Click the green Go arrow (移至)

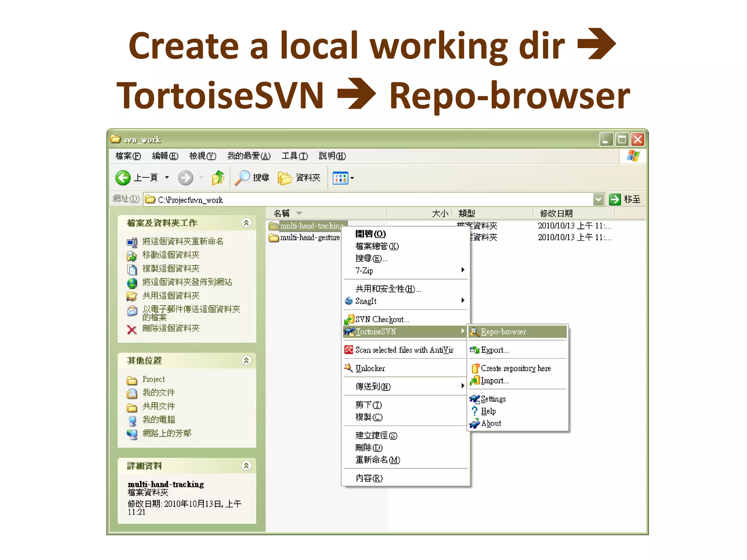point(615,199)
